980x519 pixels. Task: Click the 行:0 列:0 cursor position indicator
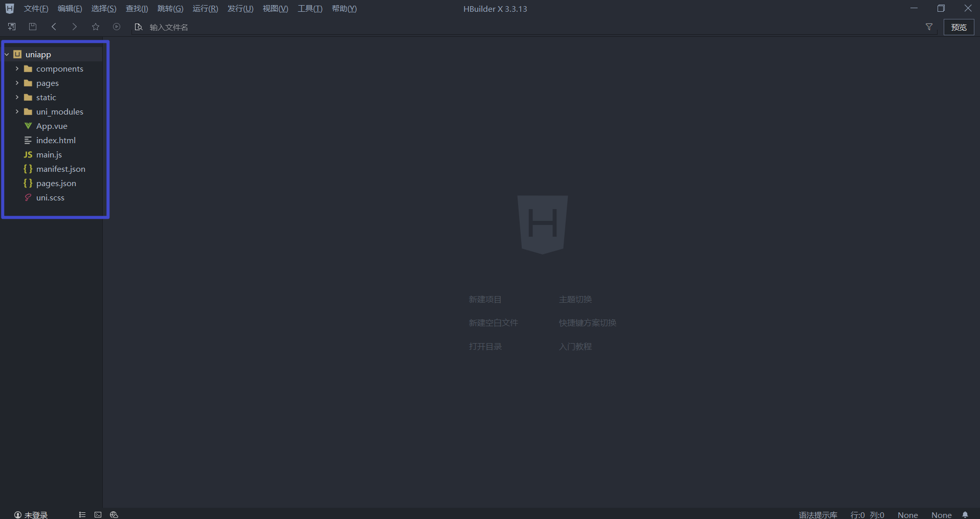click(x=867, y=515)
